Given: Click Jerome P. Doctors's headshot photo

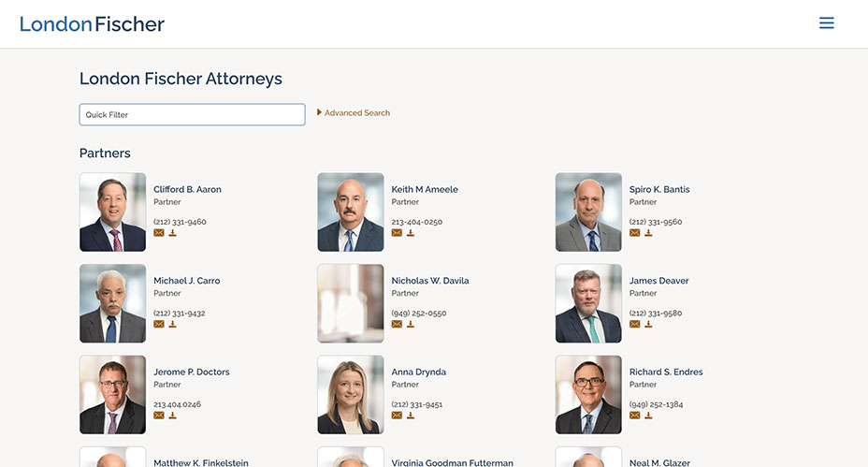Looking at the screenshot, I should [113, 394].
